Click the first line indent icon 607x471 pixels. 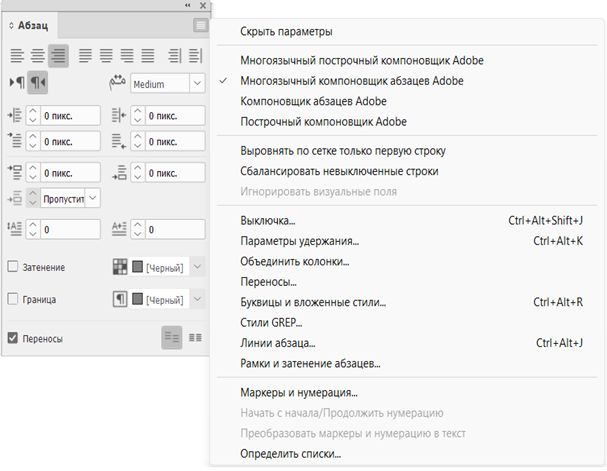point(15,140)
